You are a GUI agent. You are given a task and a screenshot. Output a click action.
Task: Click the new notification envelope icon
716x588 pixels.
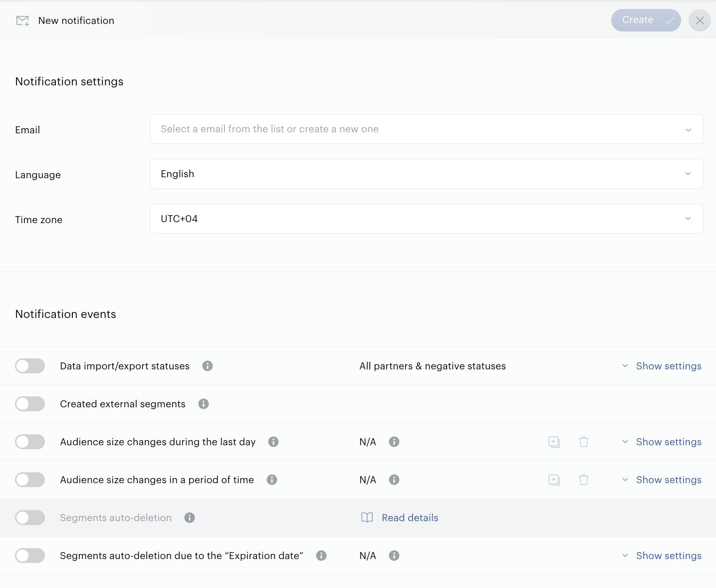click(22, 20)
